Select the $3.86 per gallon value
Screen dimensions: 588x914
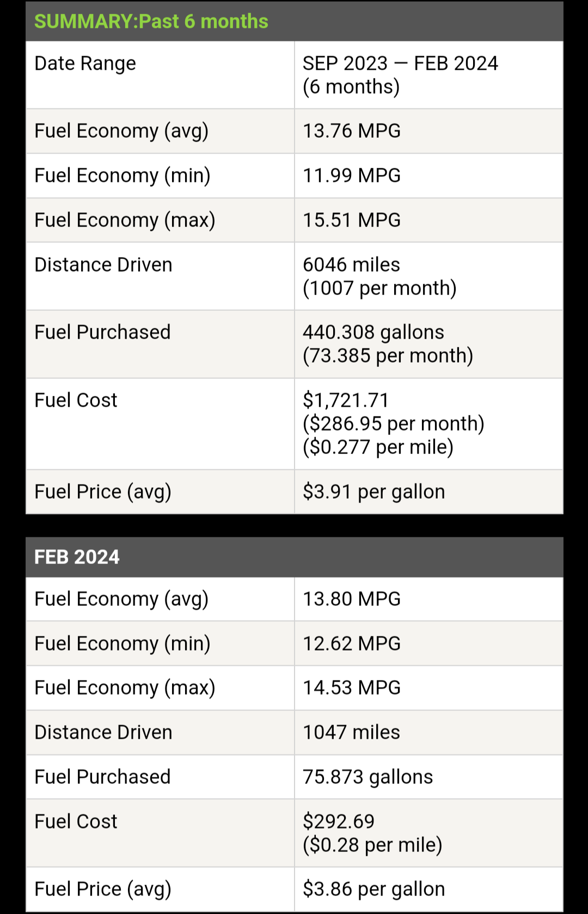(374, 889)
